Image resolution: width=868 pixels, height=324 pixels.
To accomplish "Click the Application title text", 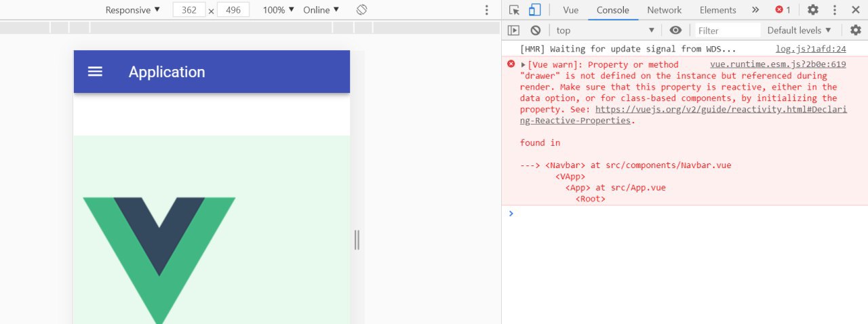I will point(167,72).
